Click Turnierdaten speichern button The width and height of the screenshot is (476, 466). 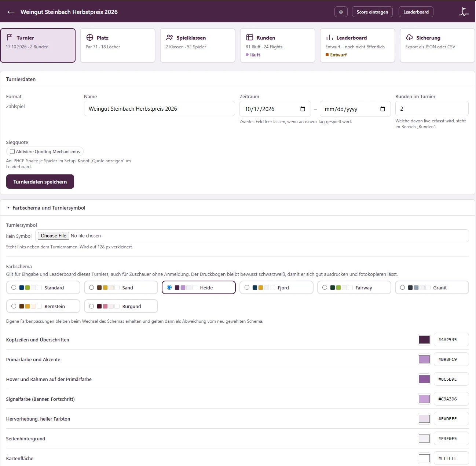[x=40, y=182]
